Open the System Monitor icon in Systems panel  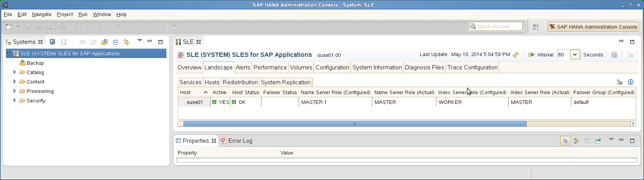click(52, 42)
